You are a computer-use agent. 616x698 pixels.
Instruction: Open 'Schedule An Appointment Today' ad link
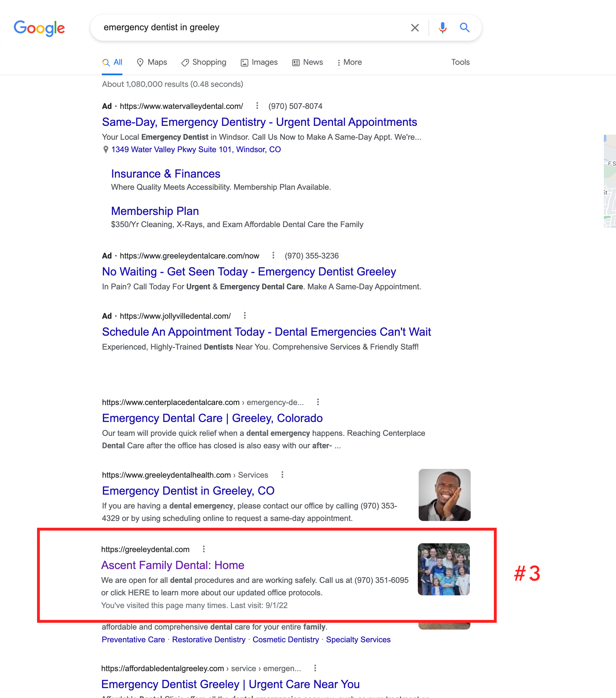(x=266, y=331)
